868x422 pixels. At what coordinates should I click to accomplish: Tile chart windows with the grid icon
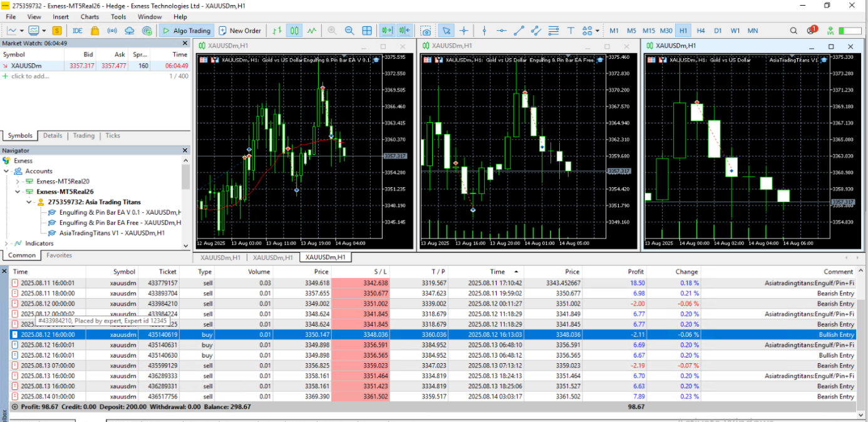coord(367,30)
